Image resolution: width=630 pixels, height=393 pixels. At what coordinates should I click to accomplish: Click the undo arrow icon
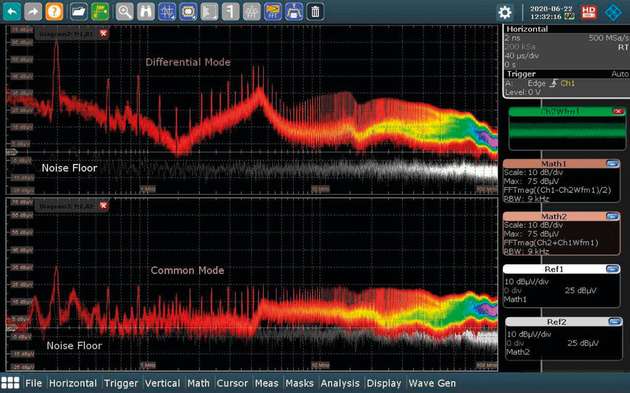[x=12, y=12]
